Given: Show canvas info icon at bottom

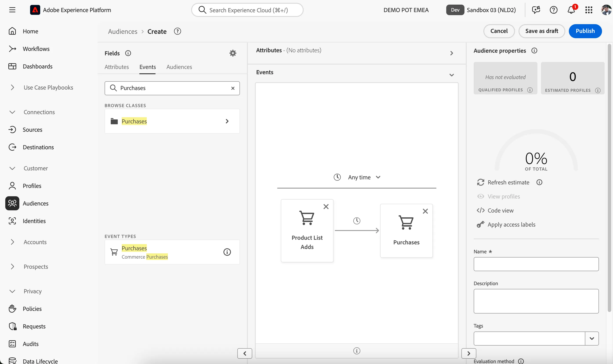Looking at the screenshot, I should pyautogui.click(x=357, y=351).
